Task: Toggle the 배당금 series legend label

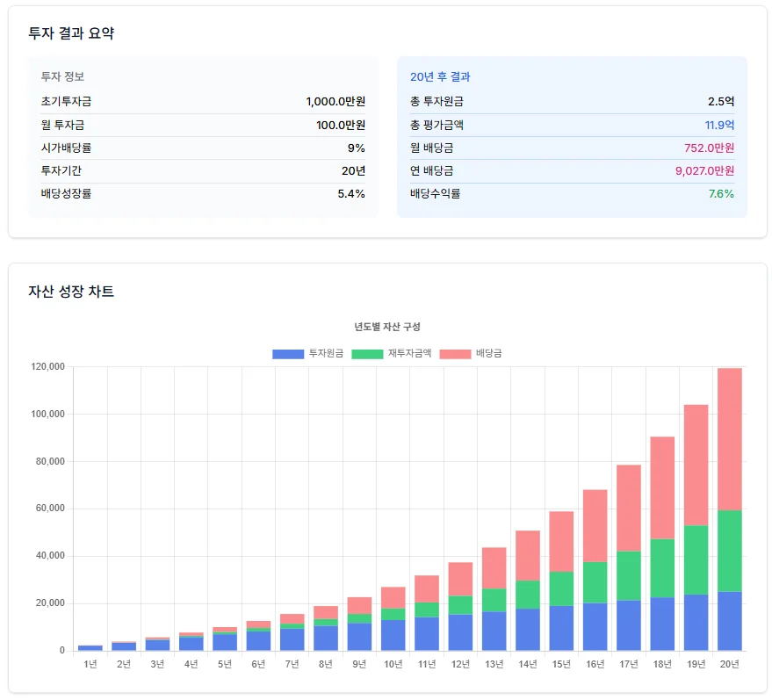Action: coord(488,353)
